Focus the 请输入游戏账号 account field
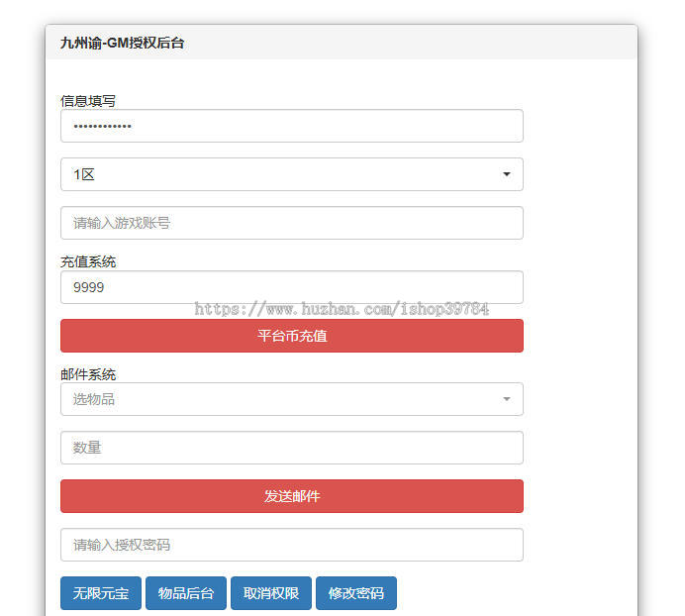 click(292, 223)
